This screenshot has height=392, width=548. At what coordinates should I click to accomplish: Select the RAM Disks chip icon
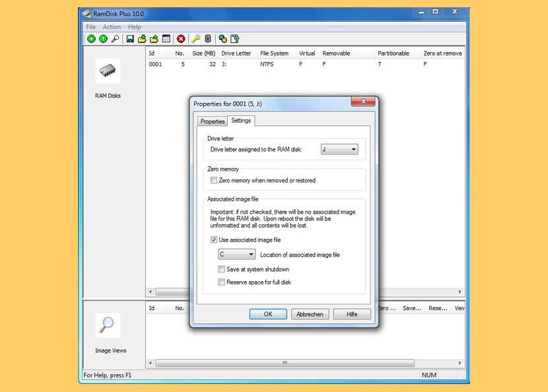click(108, 71)
